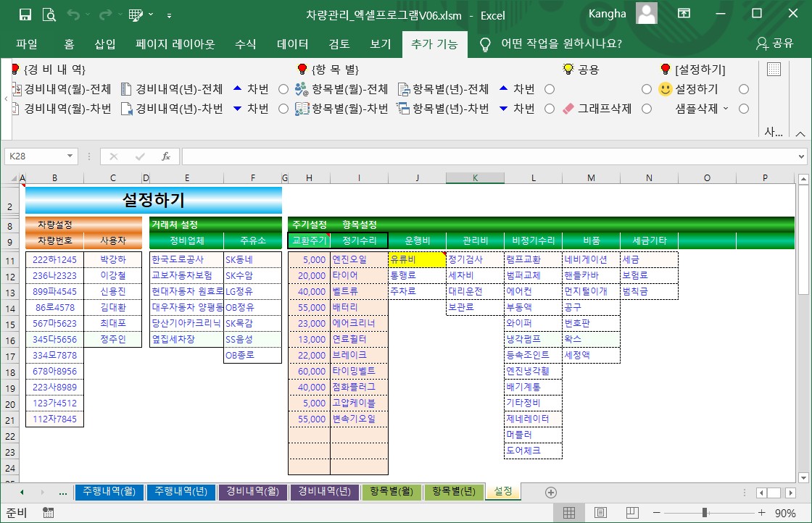812x523 pixels.
Task: Click the Insert Function fx icon
Action: [x=166, y=156]
